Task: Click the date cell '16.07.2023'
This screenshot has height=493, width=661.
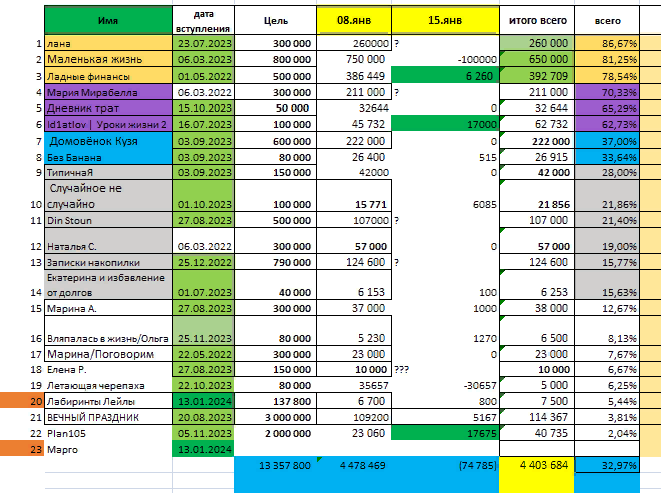Action: [203, 124]
